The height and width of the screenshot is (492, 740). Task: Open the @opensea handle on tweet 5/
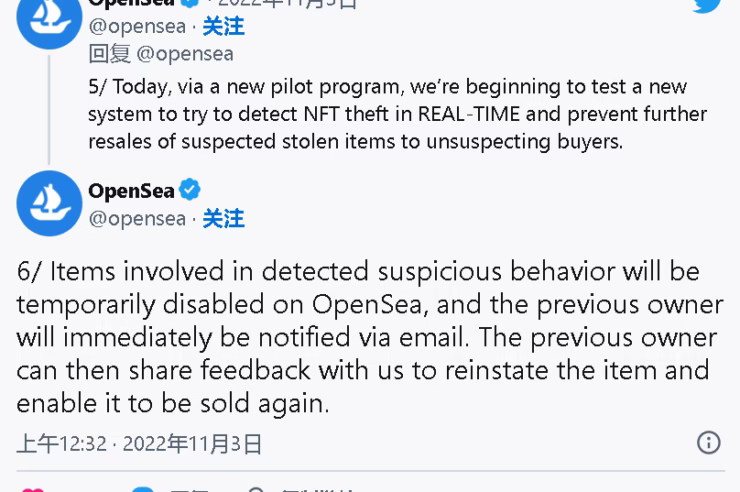[137, 26]
